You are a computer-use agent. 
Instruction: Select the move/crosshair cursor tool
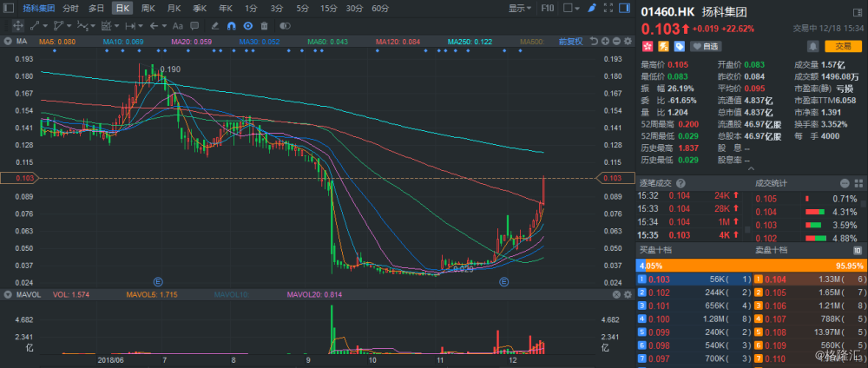point(17,25)
